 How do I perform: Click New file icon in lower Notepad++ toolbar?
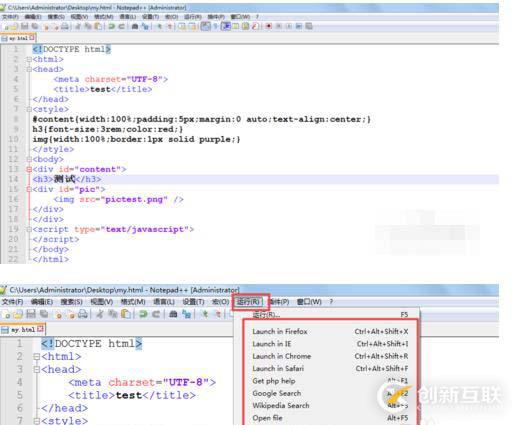[7, 314]
